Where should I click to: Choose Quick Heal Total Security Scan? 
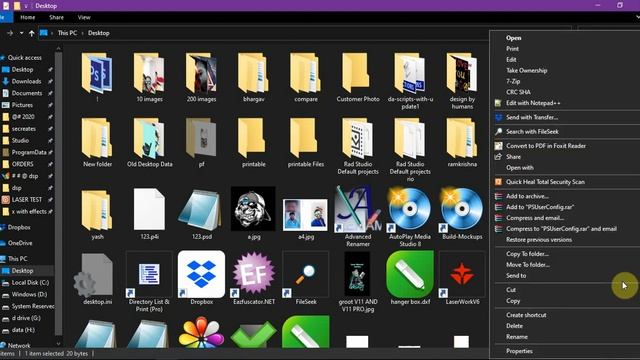tap(545, 182)
